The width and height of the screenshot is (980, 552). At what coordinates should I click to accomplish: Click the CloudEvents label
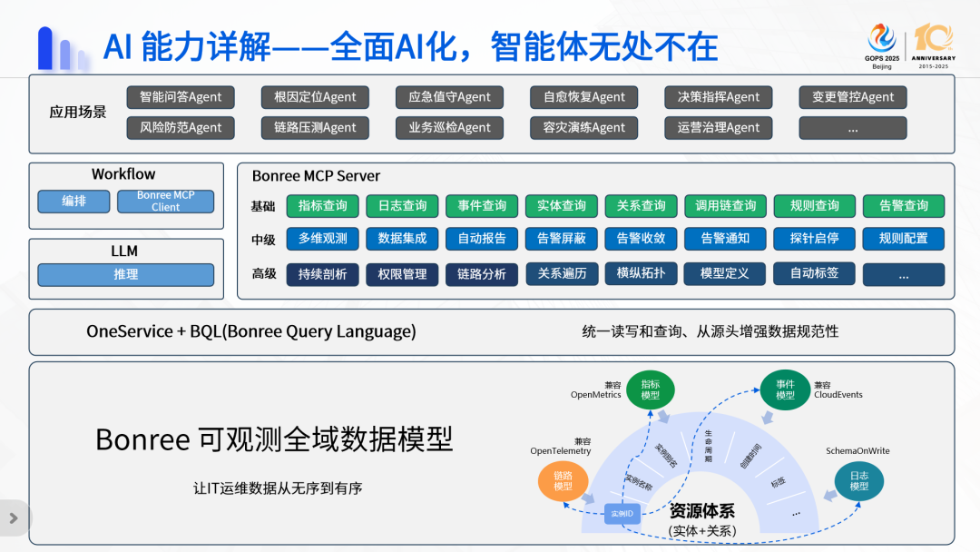(x=838, y=395)
